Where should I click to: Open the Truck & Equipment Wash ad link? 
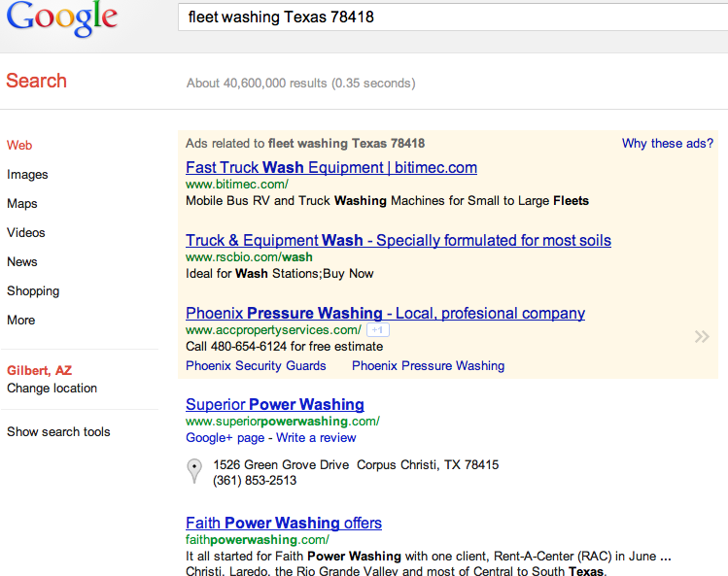coord(398,240)
